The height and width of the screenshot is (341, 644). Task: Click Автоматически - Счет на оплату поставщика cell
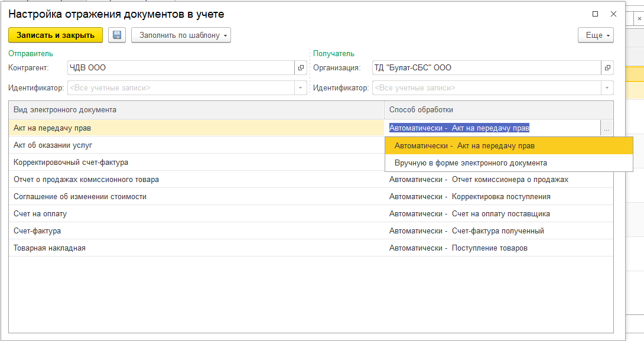pyautogui.click(x=499, y=214)
